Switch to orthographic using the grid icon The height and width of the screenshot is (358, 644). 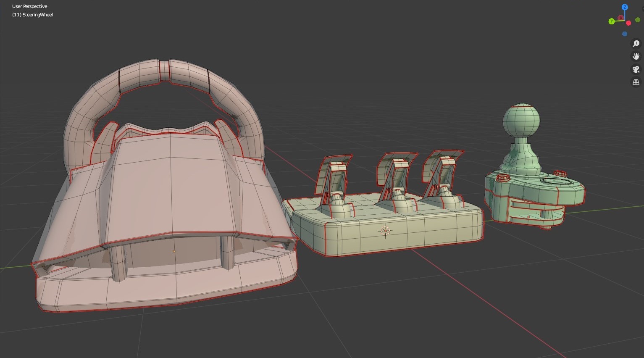(636, 82)
